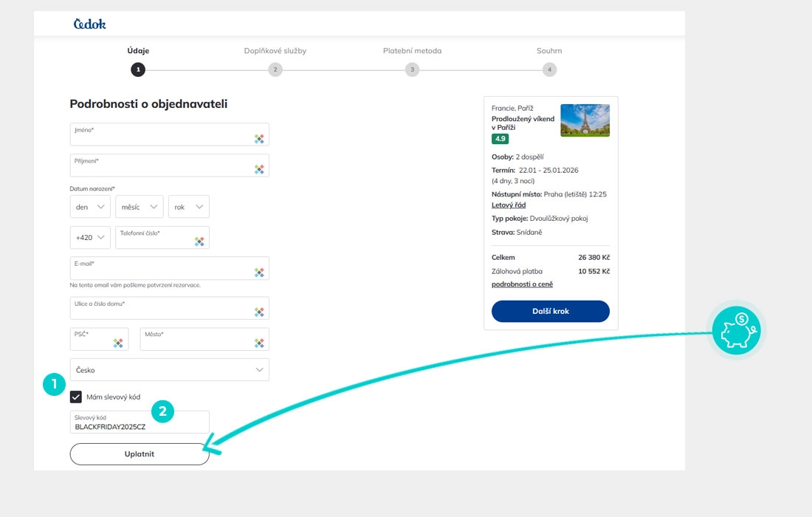Click autofill icon in E-mail field
The height and width of the screenshot is (517, 812).
(259, 273)
